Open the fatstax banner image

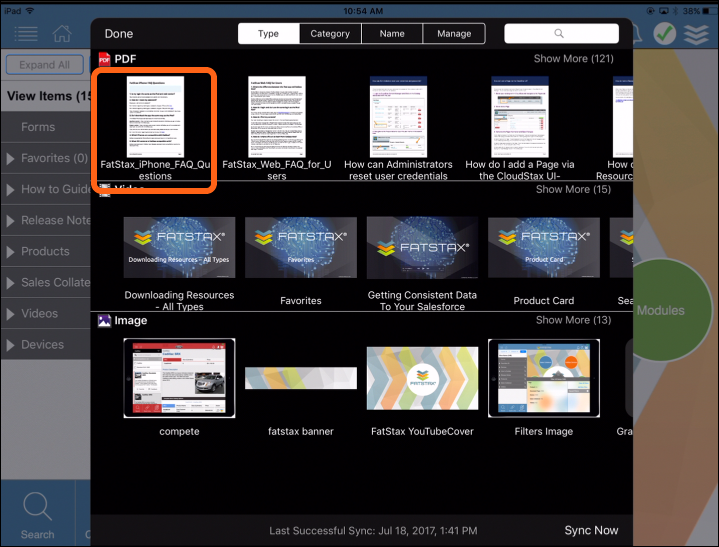(x=301, y=378)
